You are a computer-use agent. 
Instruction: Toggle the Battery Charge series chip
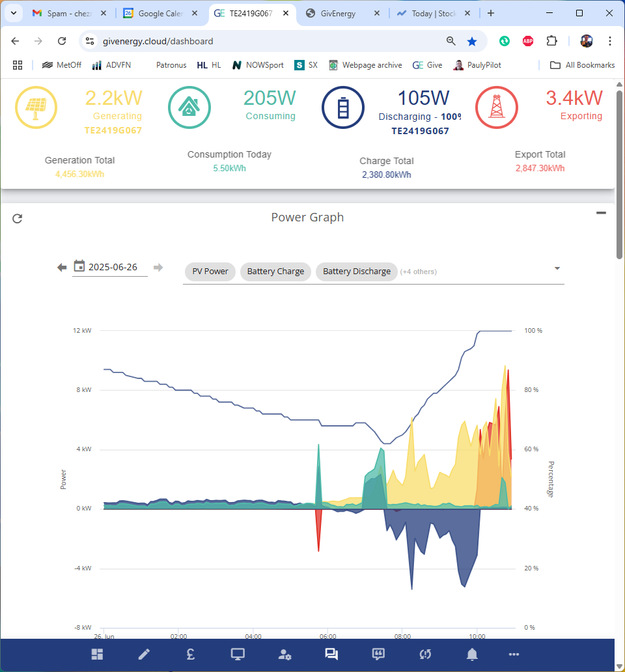point(275,272)
